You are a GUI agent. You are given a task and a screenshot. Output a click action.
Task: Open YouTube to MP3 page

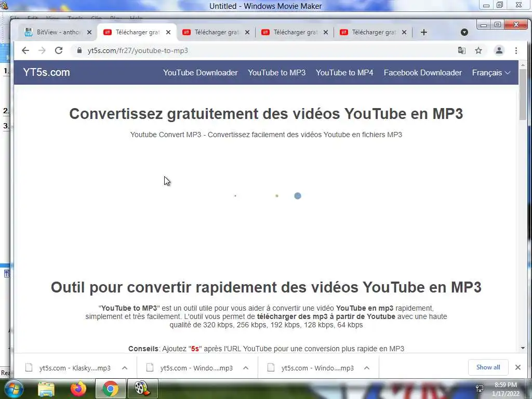click(x=276, y=73)
